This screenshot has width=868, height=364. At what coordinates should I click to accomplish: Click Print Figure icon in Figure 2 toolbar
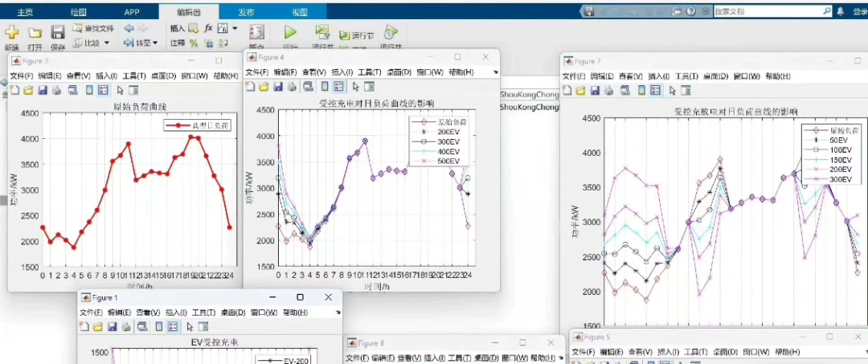point(56,90)
